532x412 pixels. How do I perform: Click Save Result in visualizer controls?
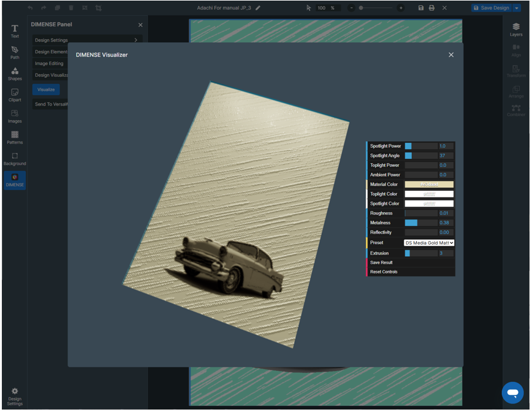coord(381,262)
